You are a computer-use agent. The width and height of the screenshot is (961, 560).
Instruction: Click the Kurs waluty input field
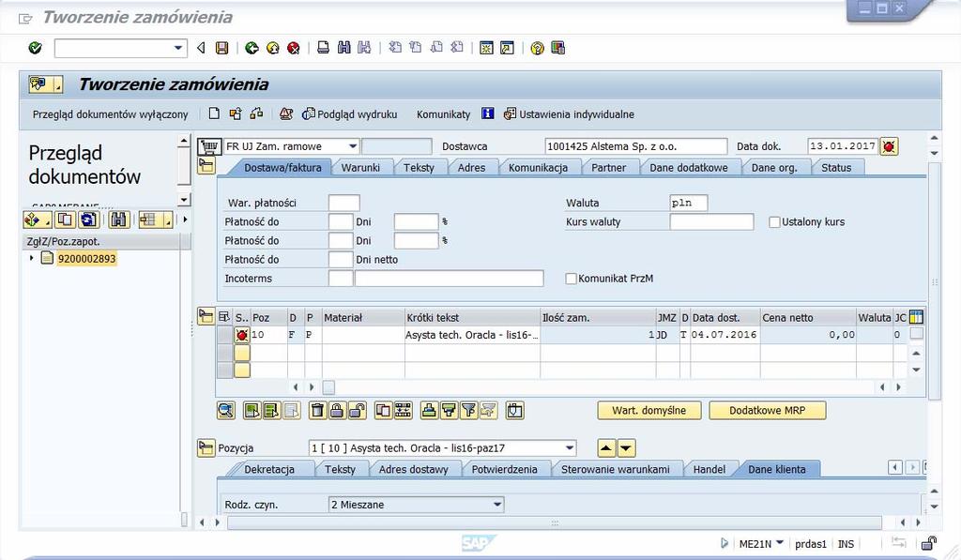click(x=711, y=221)
